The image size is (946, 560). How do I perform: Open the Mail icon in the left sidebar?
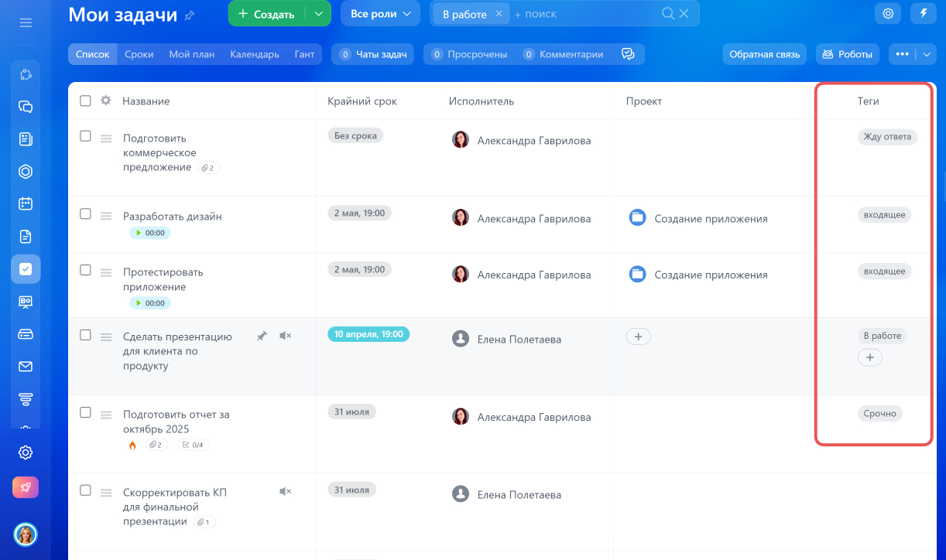coord(26,367)
